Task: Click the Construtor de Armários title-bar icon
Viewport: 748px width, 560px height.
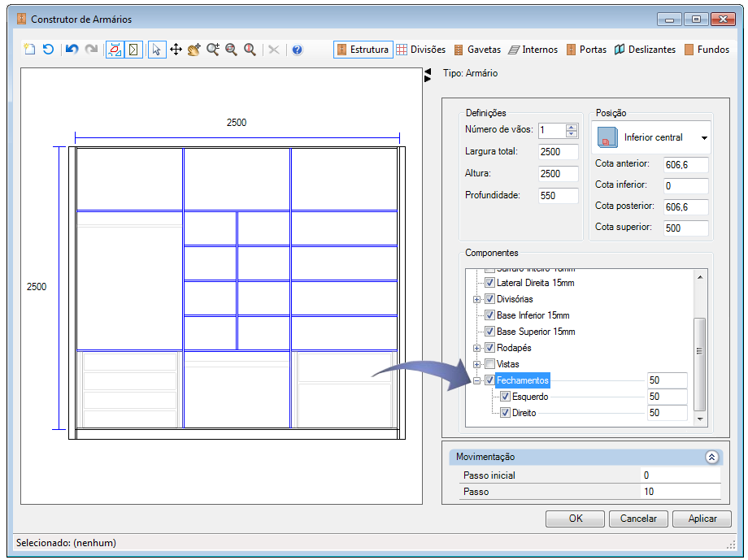Action: [x=21, y=19]
